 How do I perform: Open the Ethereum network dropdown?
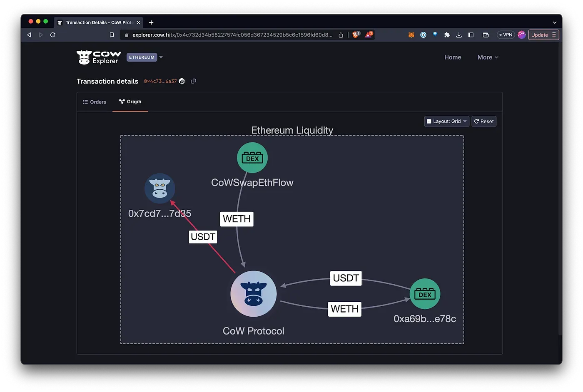point(145,57)
